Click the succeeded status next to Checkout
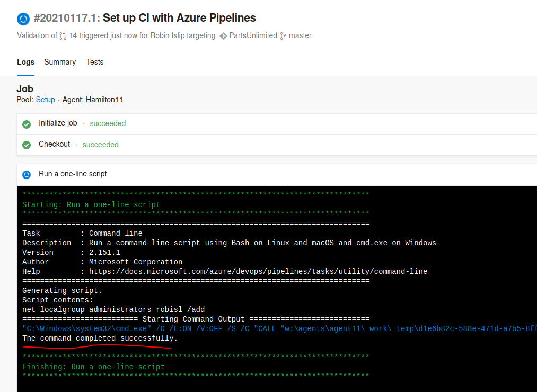537x392 pixels. pyautogui.click(x=100, y=145)
